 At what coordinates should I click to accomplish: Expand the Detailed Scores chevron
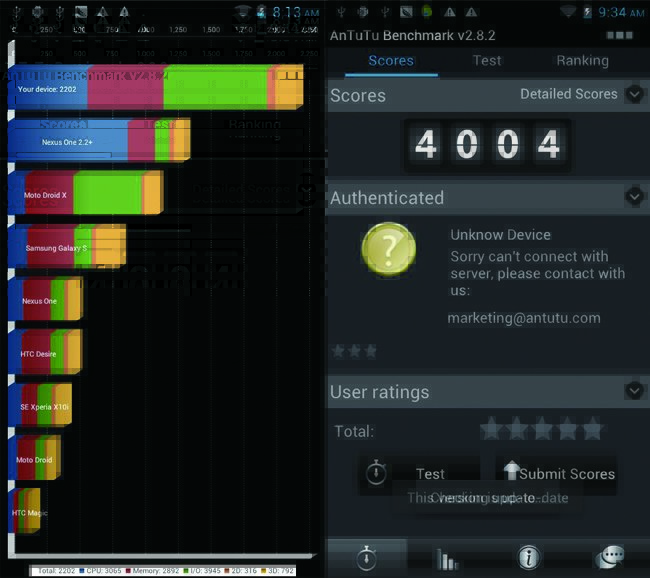click(x=634, y=95)
